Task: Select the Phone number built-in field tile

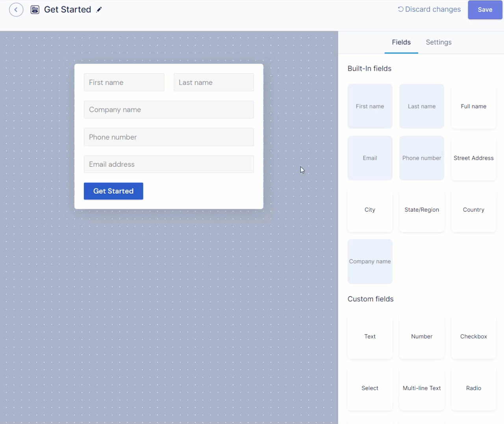Action: [x=422, y=158]
